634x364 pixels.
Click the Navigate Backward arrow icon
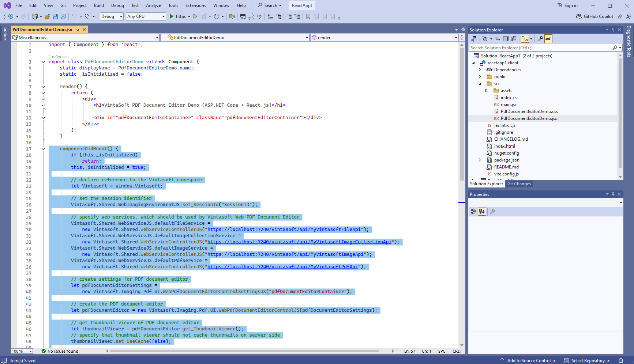[x=11, y=16]
